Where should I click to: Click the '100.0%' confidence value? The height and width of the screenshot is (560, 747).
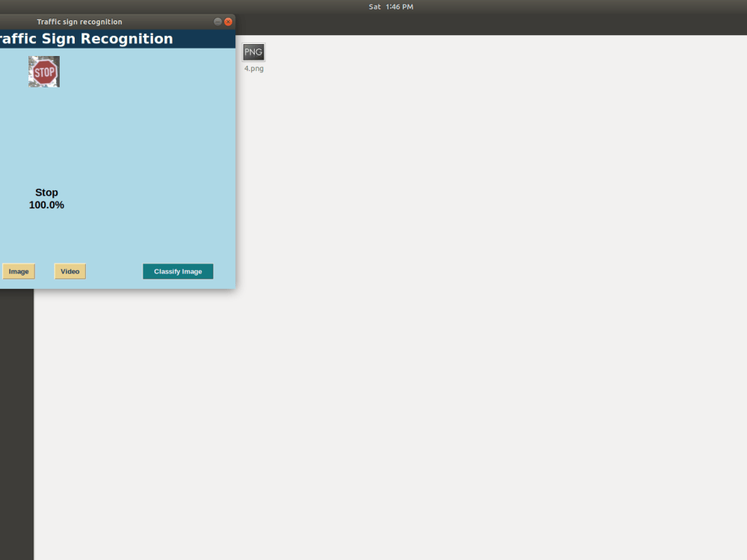[46, 205]
